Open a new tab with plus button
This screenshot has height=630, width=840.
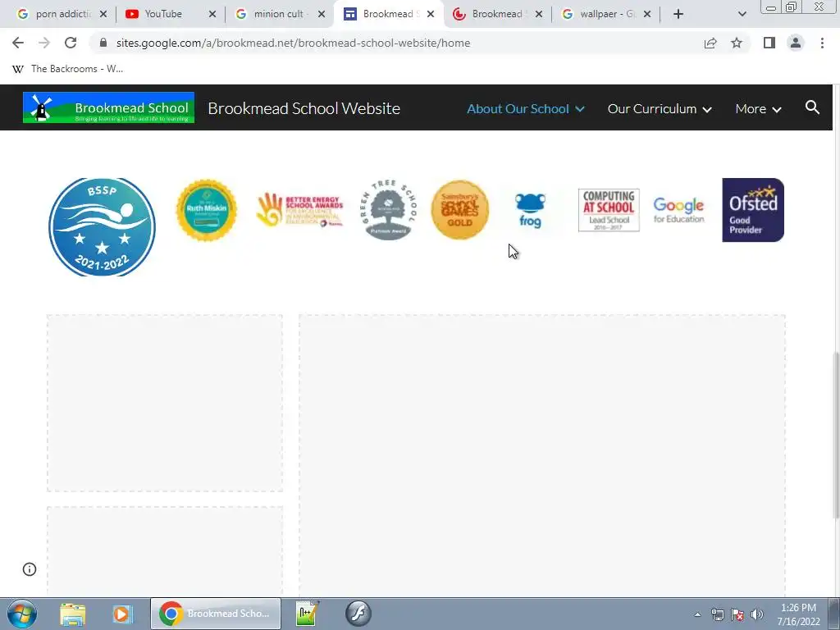pyautogui.click(x=678, y=14)
